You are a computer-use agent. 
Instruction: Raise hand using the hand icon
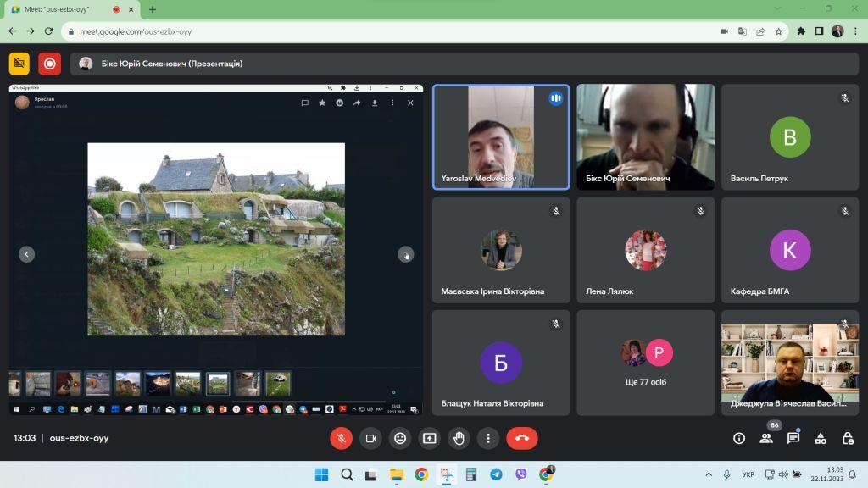(459, 438)
